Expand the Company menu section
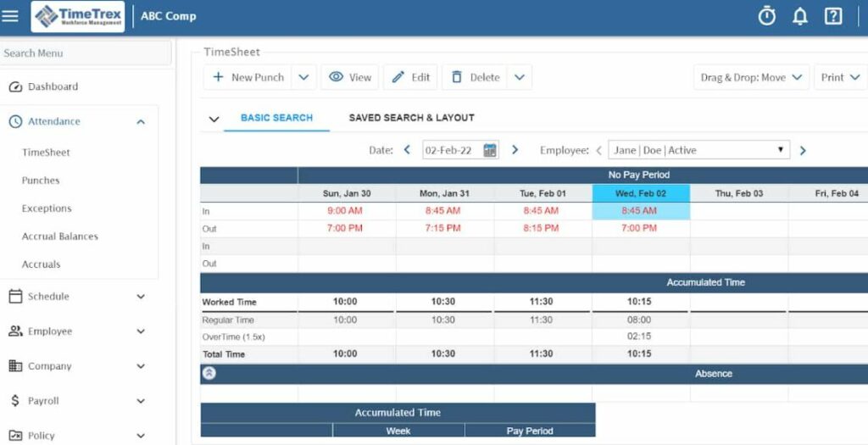This screenshot has width=868, height=445. [141, 366]
